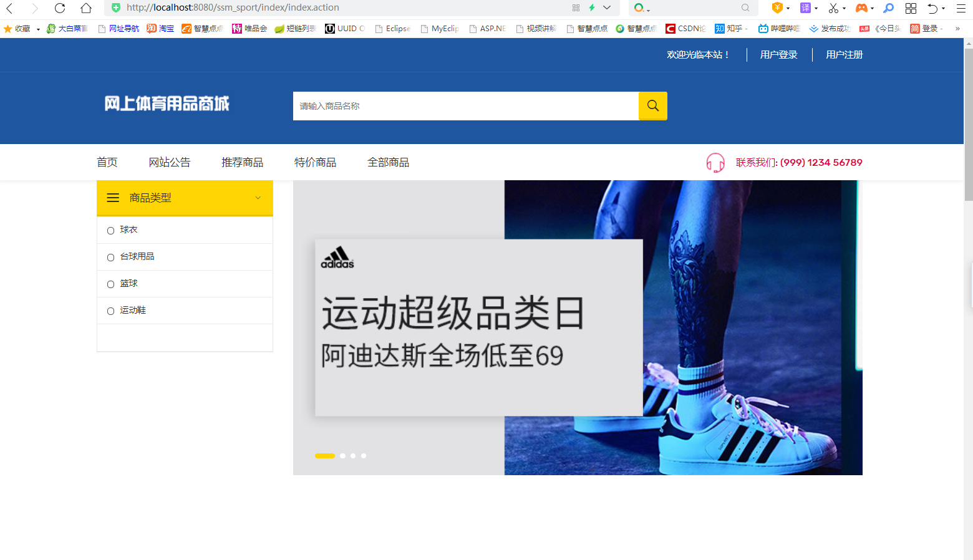Collapse the 商品类型 panel via its chevron
This screenshot has width=973, height=560.
click(x=258, y=198)
